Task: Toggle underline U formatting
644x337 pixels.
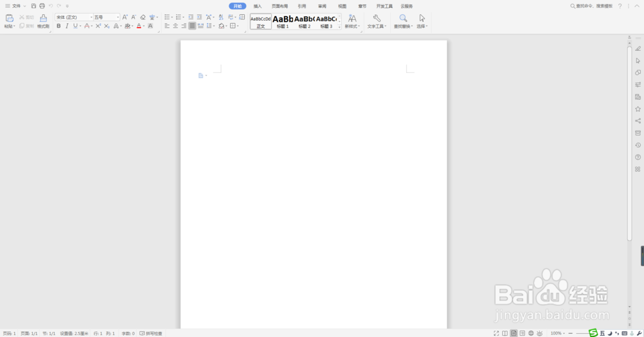Action: pos(75,26)
